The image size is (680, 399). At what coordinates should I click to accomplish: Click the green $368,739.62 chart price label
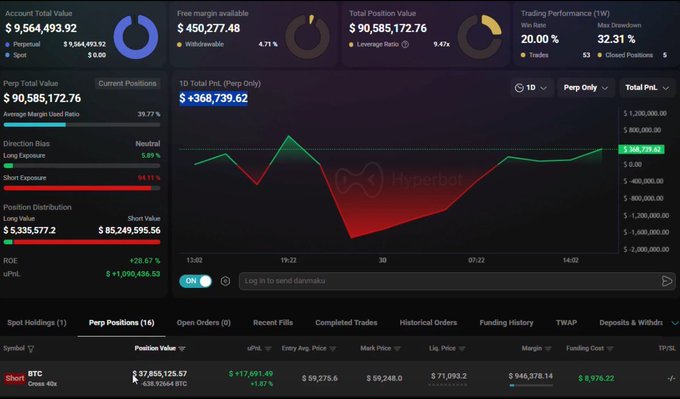click(641, 150)
